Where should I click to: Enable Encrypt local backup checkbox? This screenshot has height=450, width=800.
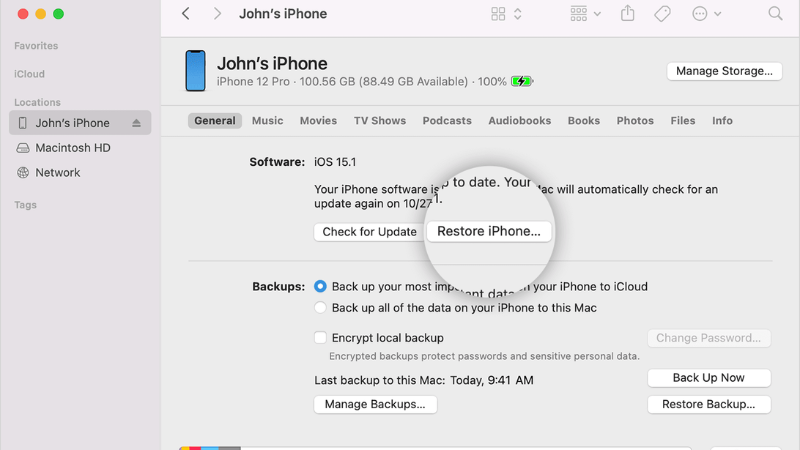tap(320, 338)
